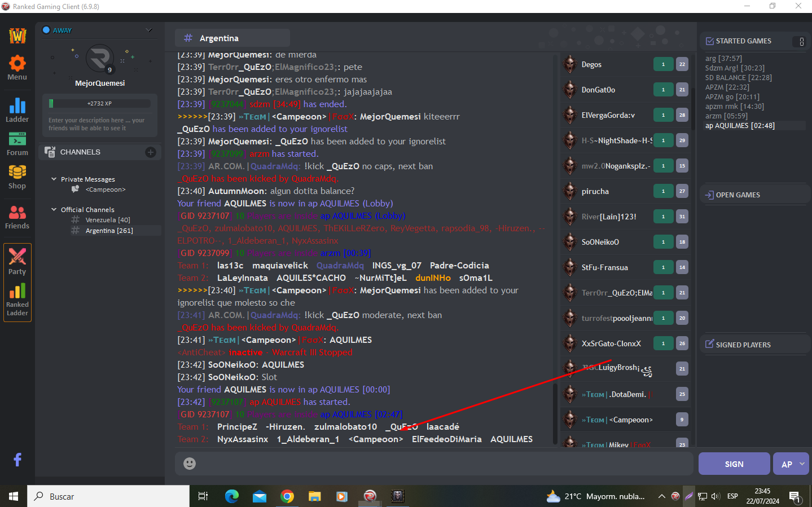Click the MejorQuemesi profile avatar
Image resolution: width=812 pixels, height=507 pixels.
tap(100, 59)
